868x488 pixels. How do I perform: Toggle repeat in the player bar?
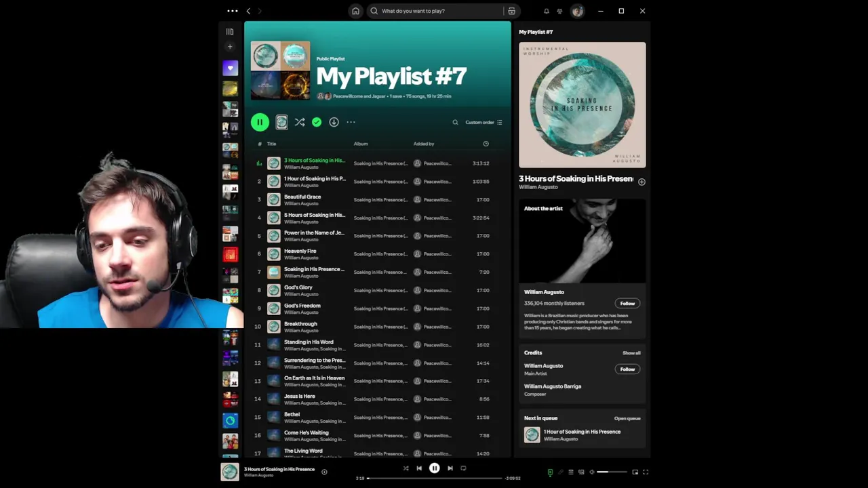464,468
